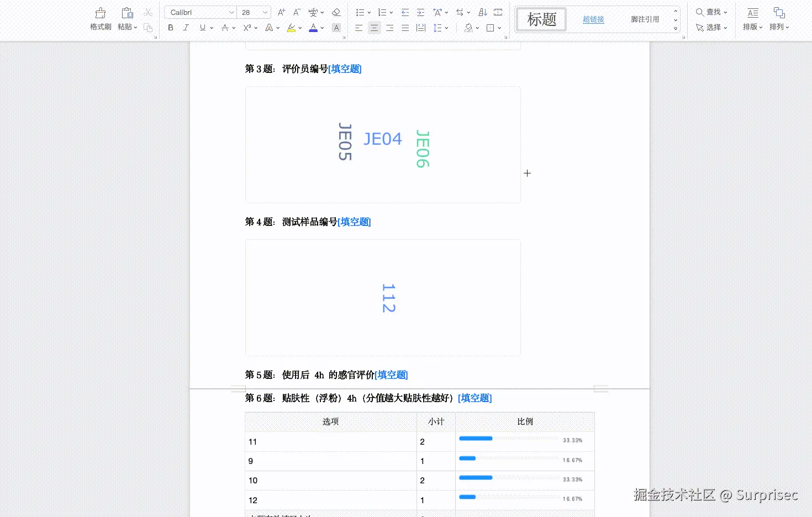Cut selection with the scissors icon
Screen dimensions: 812x517
[x=147, y=12]
